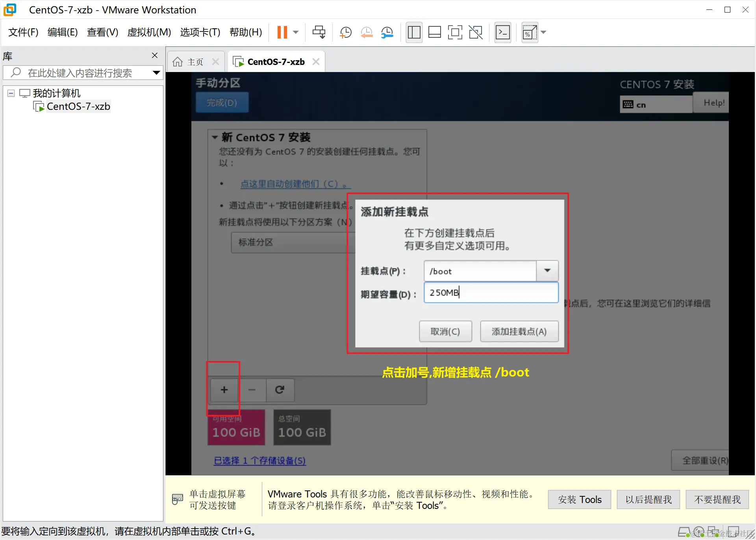Open the 查看(V) menu

click(x=102, y=32)
